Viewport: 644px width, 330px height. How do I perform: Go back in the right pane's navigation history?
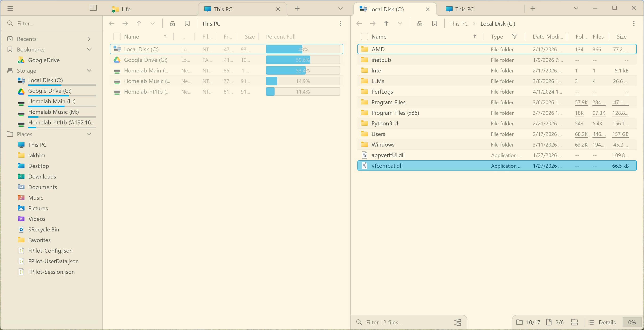click(359, 24)
